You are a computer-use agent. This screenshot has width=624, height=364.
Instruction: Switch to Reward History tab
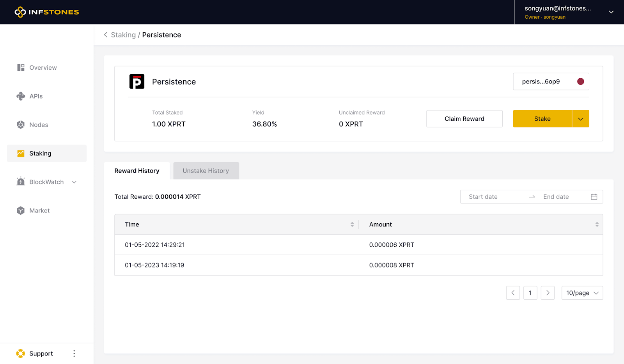(x=137, y=171)
